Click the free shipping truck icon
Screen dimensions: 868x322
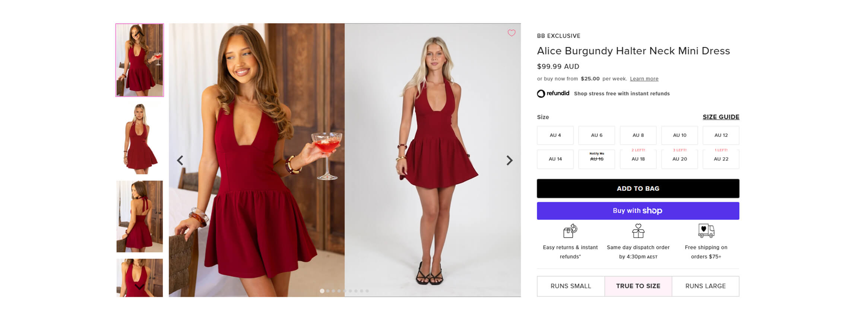click(706, 230)
